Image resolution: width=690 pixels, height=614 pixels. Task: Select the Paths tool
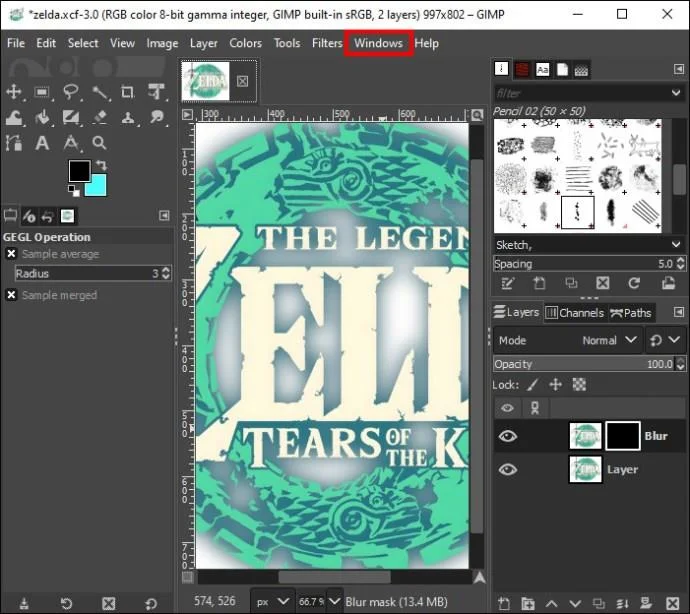coord(14,143)
